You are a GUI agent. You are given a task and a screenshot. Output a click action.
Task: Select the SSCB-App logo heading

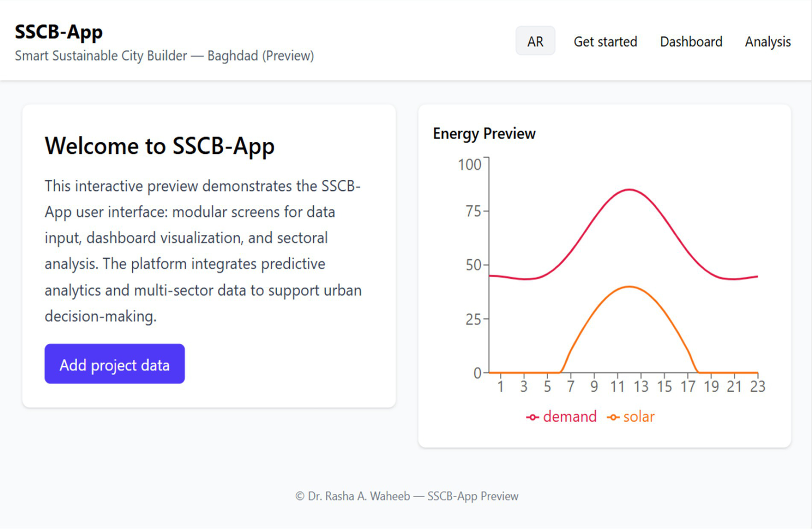[x=59, y=32]
